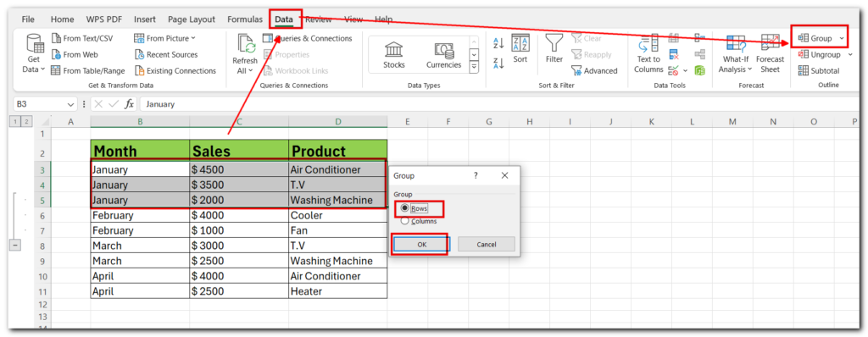Click the Product header cell
868x337 pixels.
click(x=337, y=151)
